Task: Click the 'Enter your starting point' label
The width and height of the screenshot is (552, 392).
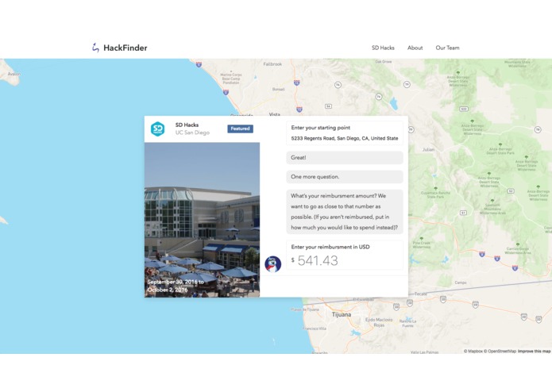Action: pos(321,128)
